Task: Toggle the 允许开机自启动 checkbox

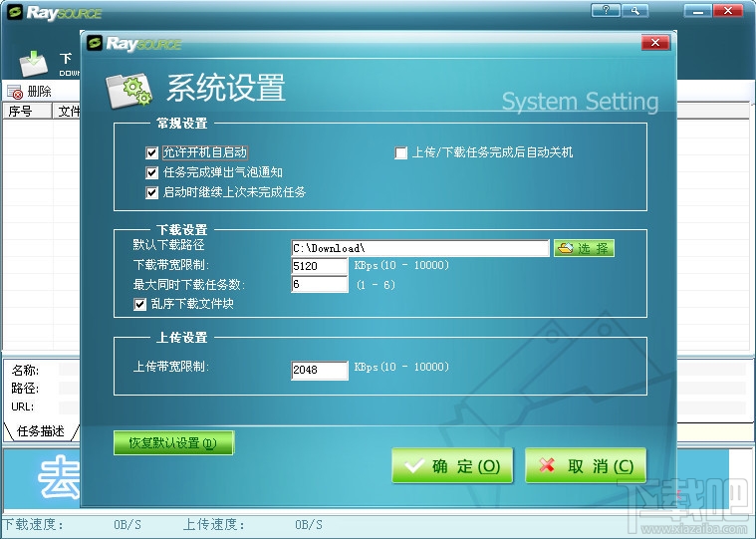Action: click(x=151, y=152)
